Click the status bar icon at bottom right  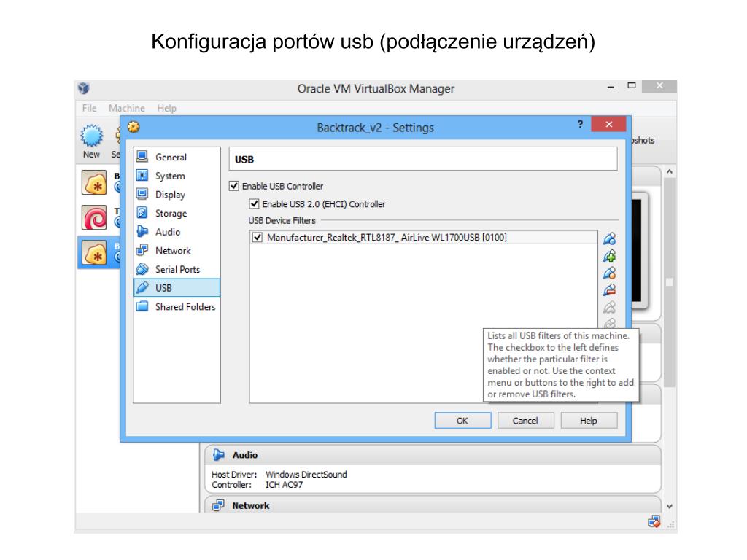tap(654, 522)
